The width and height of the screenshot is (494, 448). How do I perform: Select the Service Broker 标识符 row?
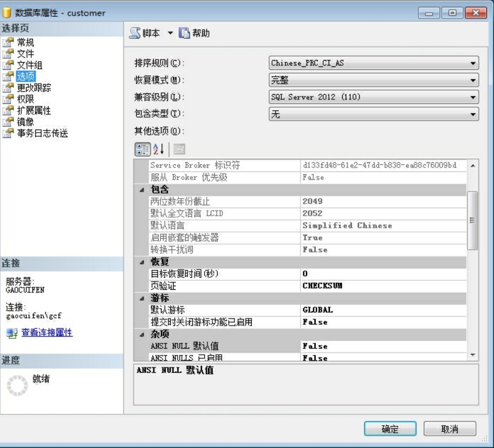308,165
